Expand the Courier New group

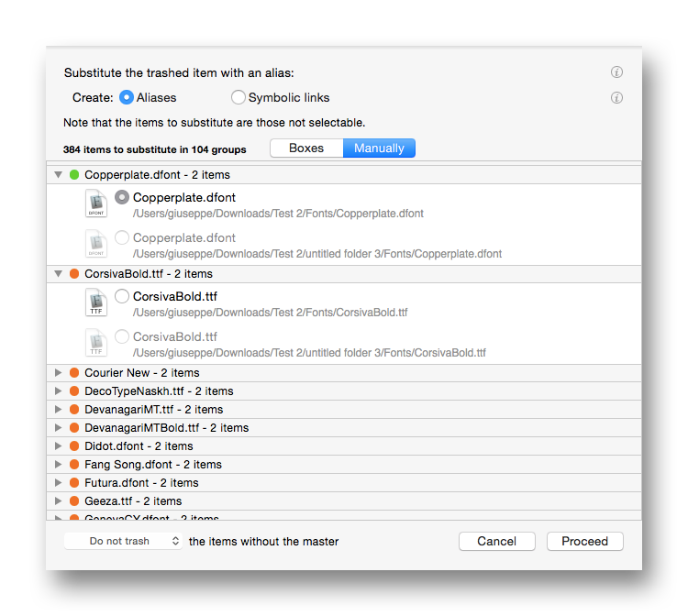(x=59, y=373)
